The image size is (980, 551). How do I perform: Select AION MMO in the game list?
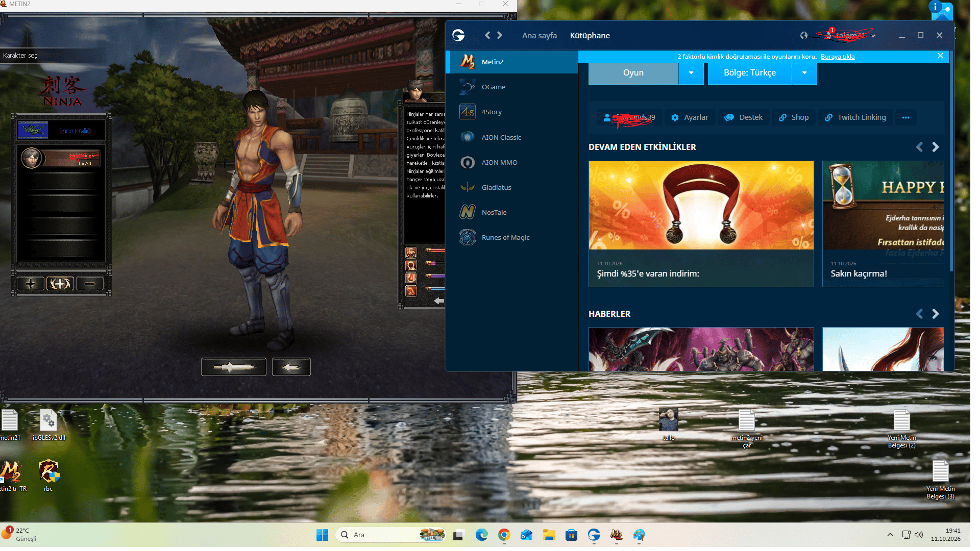[x=511, y=162]
